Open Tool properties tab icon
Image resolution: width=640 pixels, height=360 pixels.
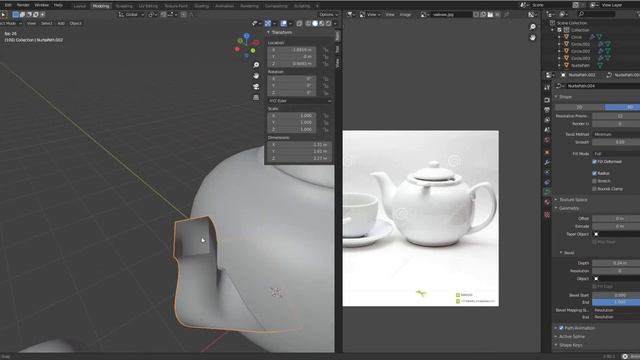point(547,88)
